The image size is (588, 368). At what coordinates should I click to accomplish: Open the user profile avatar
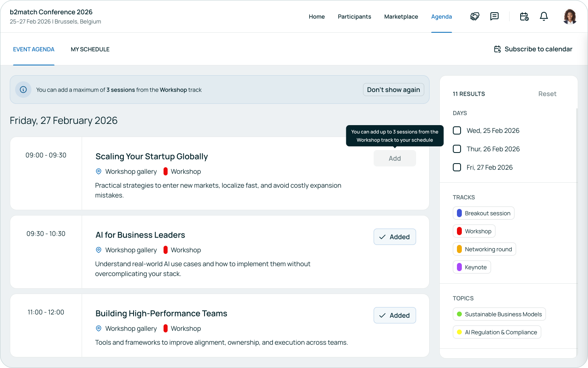(x=570, y=17)
